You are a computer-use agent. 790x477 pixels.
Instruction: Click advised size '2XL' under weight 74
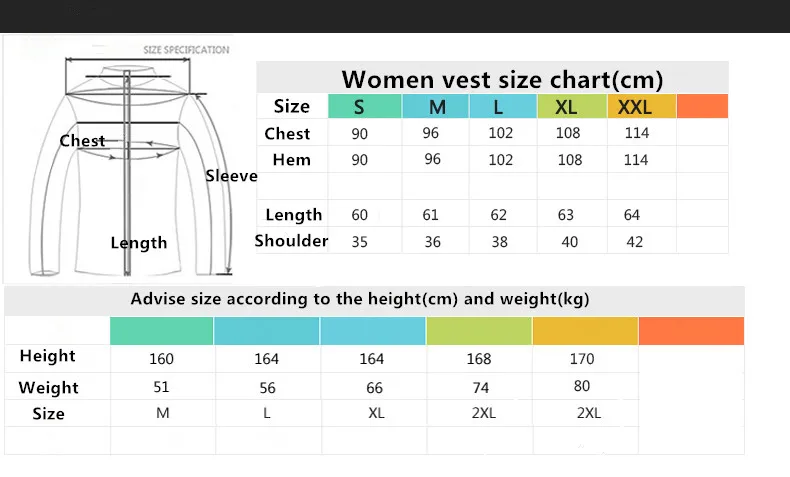click(484, 414)
